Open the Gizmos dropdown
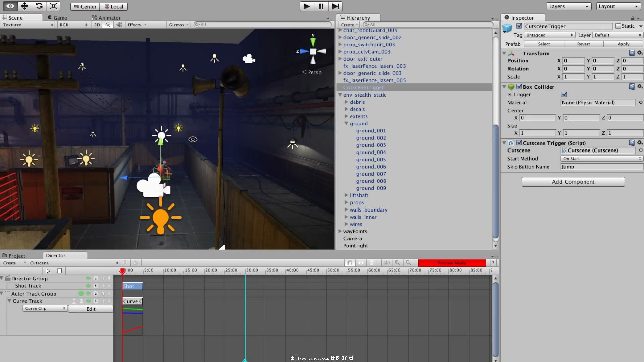 178,25
